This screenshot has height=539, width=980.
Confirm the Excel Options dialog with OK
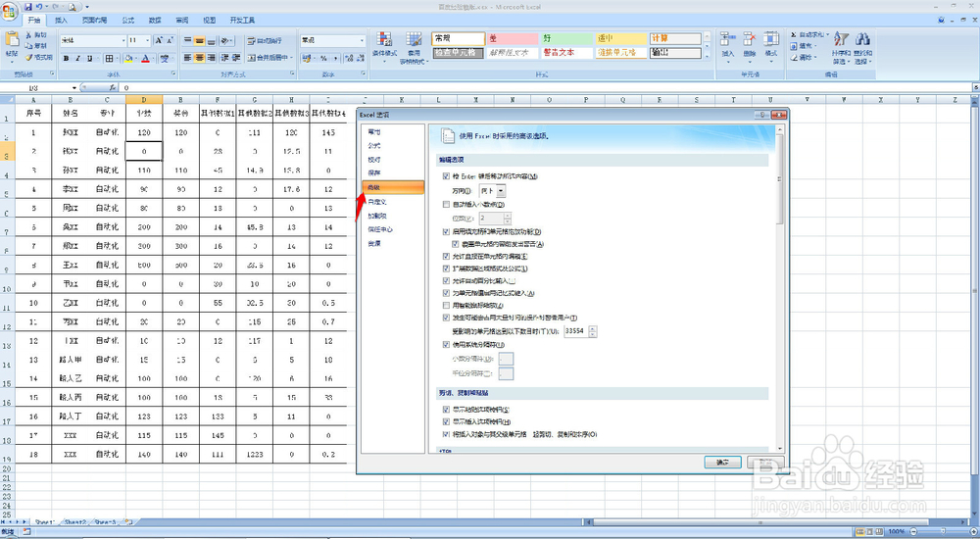tap(722, 463)
